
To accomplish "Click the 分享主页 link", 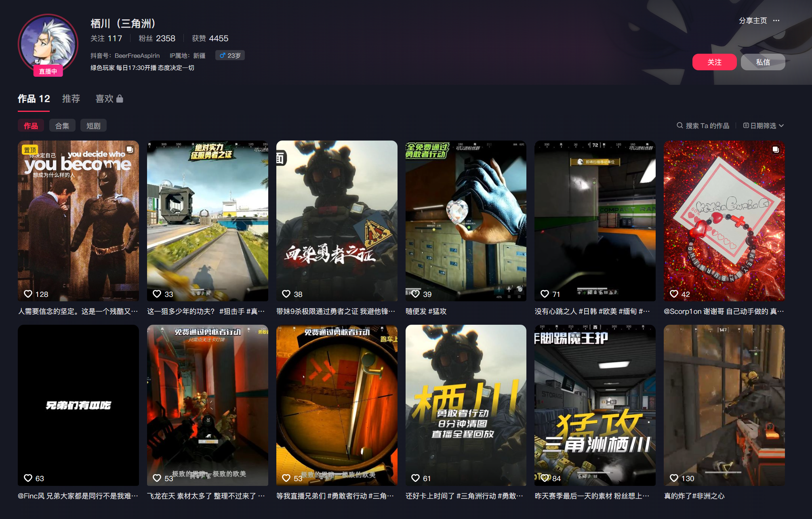I will [x=753, y=21].
